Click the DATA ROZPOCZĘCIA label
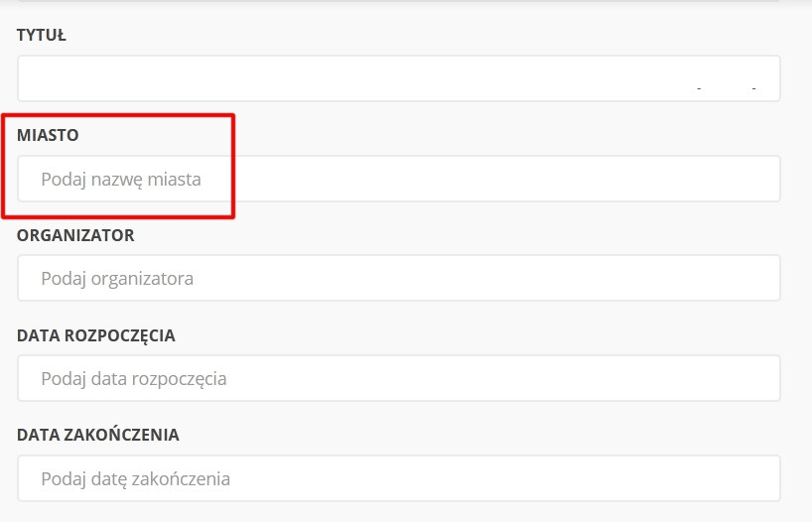The image size is (812, 522). 96,335
